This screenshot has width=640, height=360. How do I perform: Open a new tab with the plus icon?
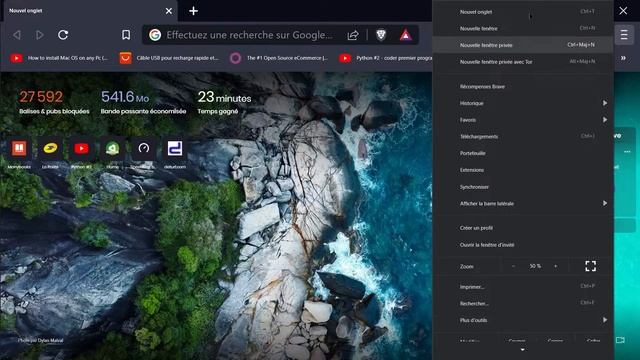pos(193,11)
